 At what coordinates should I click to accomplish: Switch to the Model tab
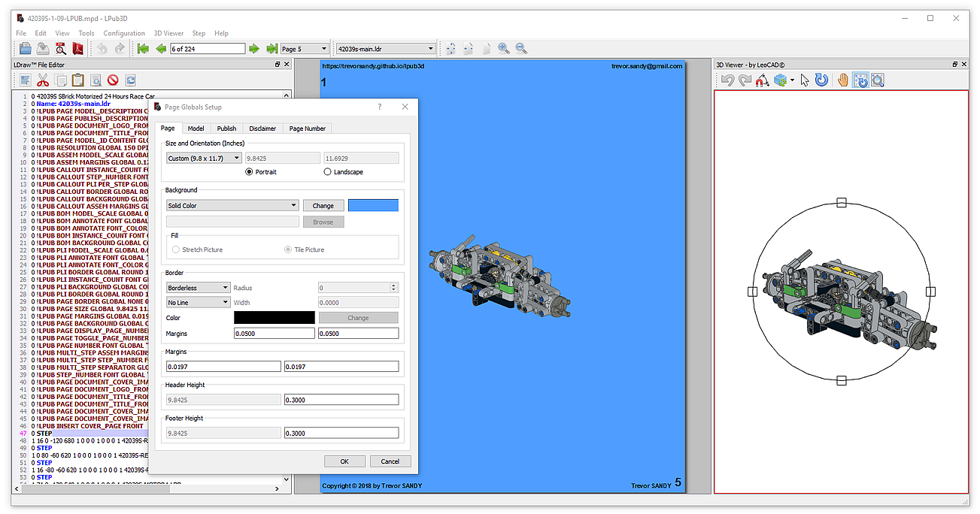pyautogui.click(x=196, y=128)
